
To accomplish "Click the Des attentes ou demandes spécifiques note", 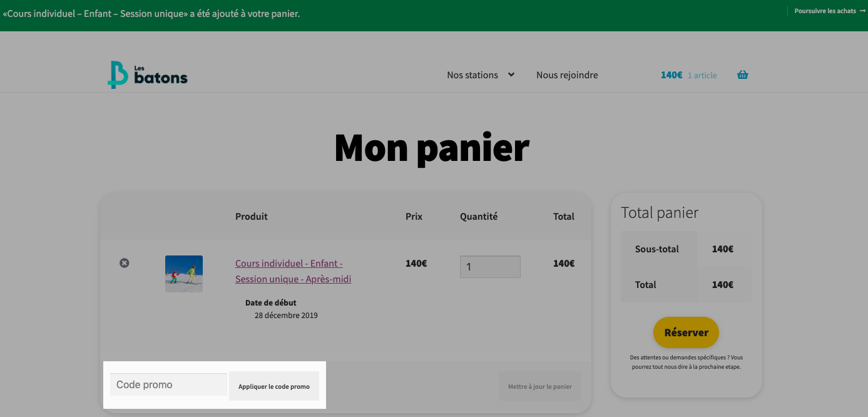I will (687, 363).
